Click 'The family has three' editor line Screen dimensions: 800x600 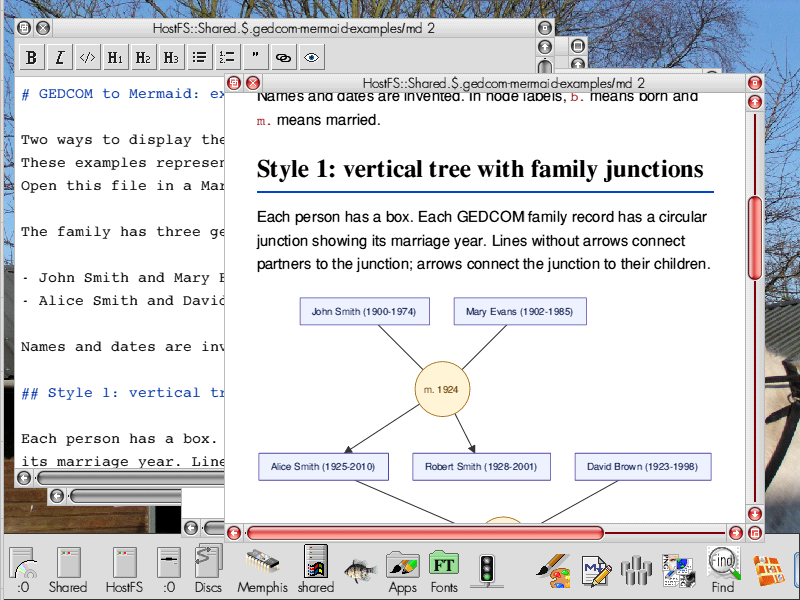[x=122, y=232]
